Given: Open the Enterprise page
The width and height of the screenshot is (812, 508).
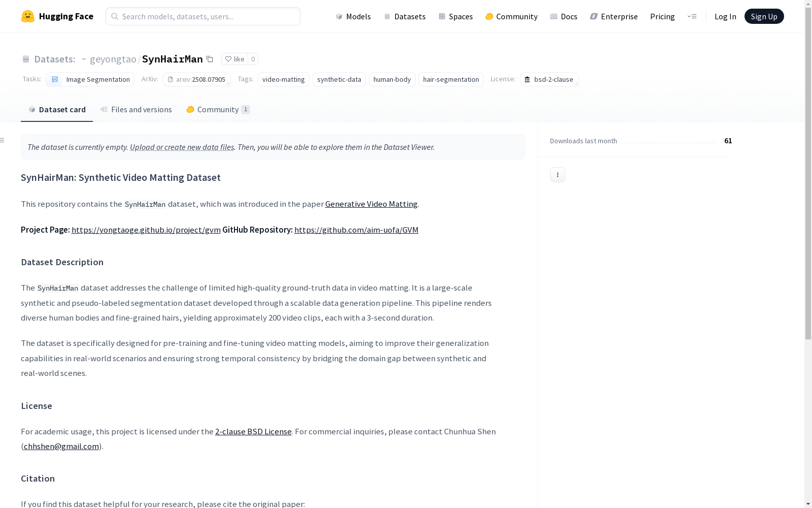Looking at the screenshot, I should click(x=614, y=16).
